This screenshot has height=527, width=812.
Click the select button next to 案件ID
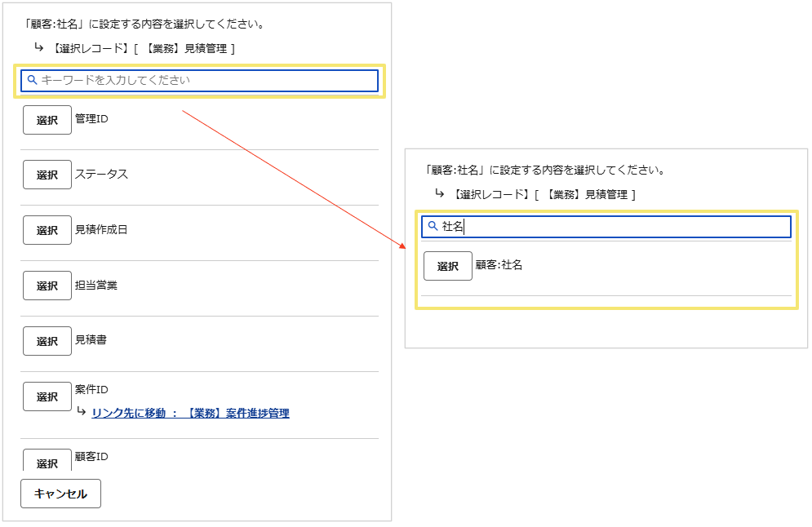click(x=47, y=396)
